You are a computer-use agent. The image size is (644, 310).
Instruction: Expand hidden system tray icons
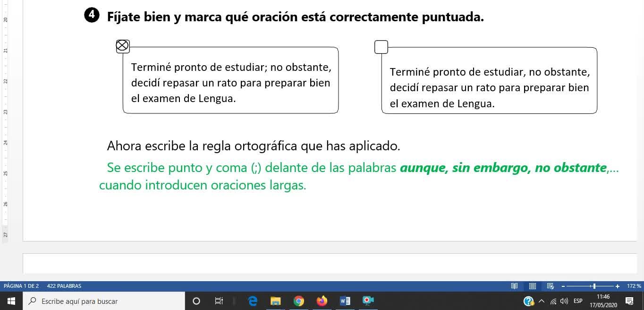click(x=542, y=301)
